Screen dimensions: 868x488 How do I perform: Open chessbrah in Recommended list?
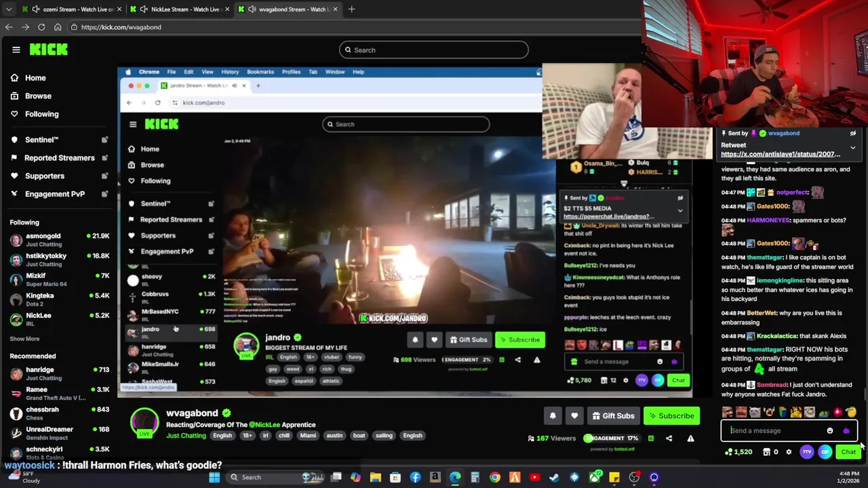(x=58, y=413)
